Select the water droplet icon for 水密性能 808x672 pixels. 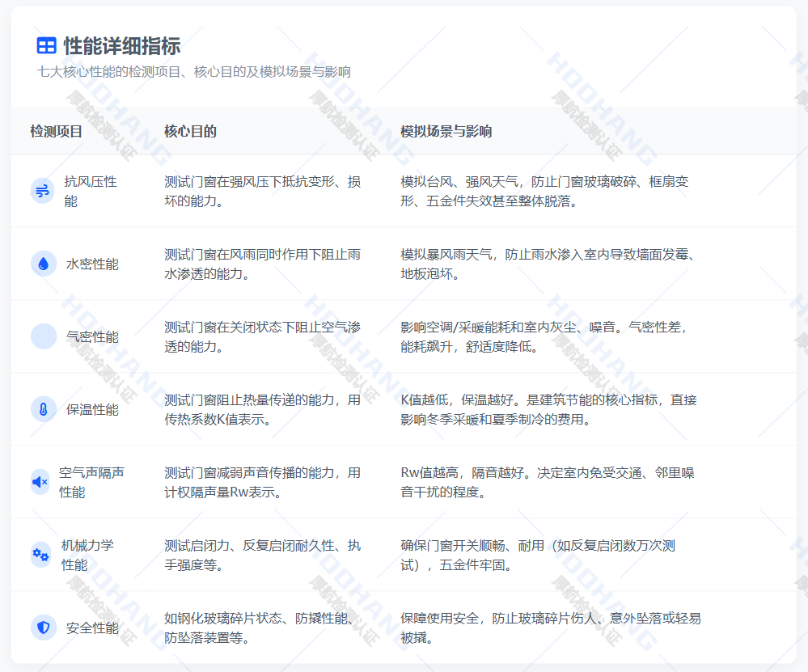click(44, 264)
